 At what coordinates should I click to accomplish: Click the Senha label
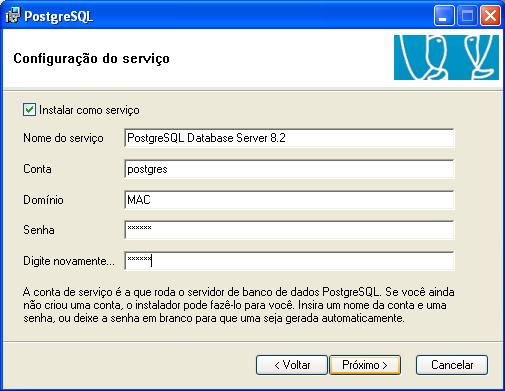[39, 230]
